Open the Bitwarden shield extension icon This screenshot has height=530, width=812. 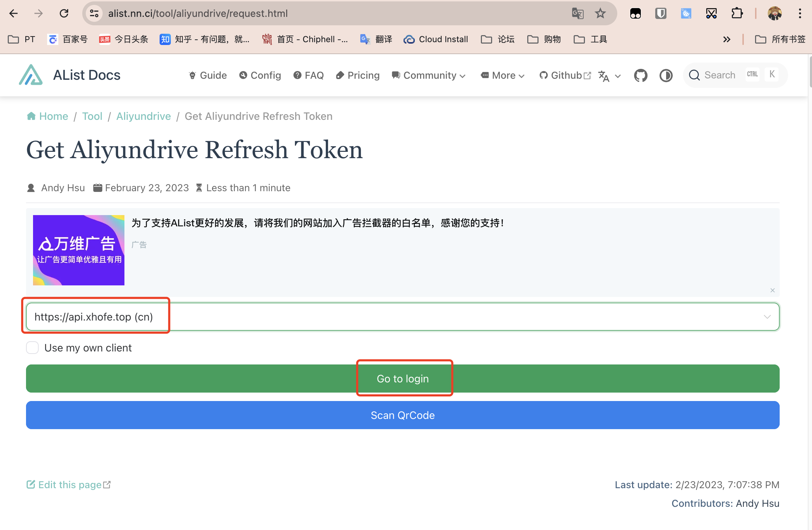coord(660,13)
